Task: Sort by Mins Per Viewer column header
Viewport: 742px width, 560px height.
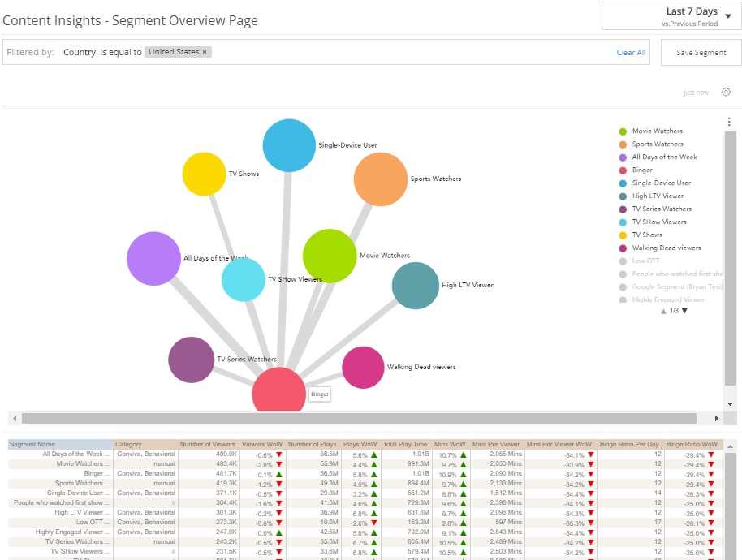Action: (x=496, y=444)
